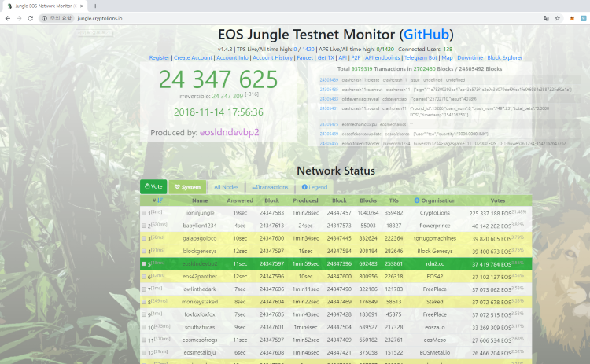590x364 pixels.
Task: Open site security info icon
Action: coord(44,18)
